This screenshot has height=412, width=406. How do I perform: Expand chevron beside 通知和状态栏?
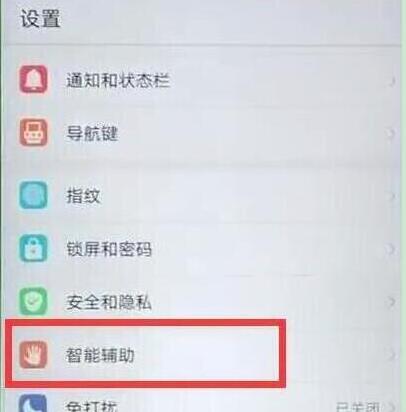392,81
